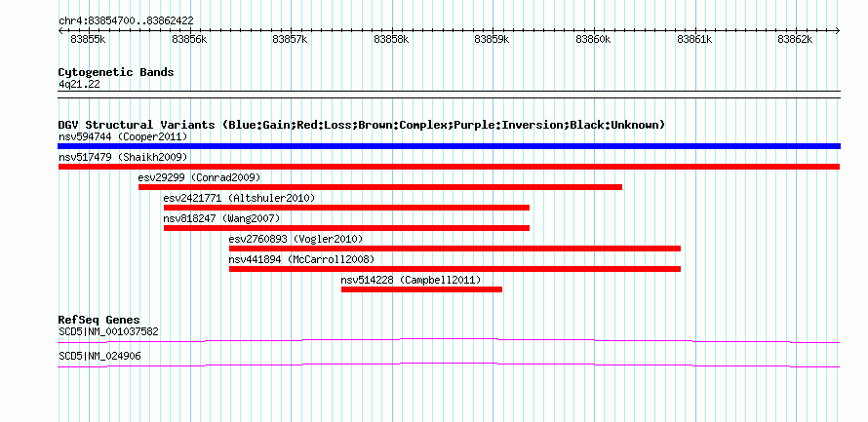Open the esv29299 (Conrad2009) label

pyautogui.click(x=199, y=177)
